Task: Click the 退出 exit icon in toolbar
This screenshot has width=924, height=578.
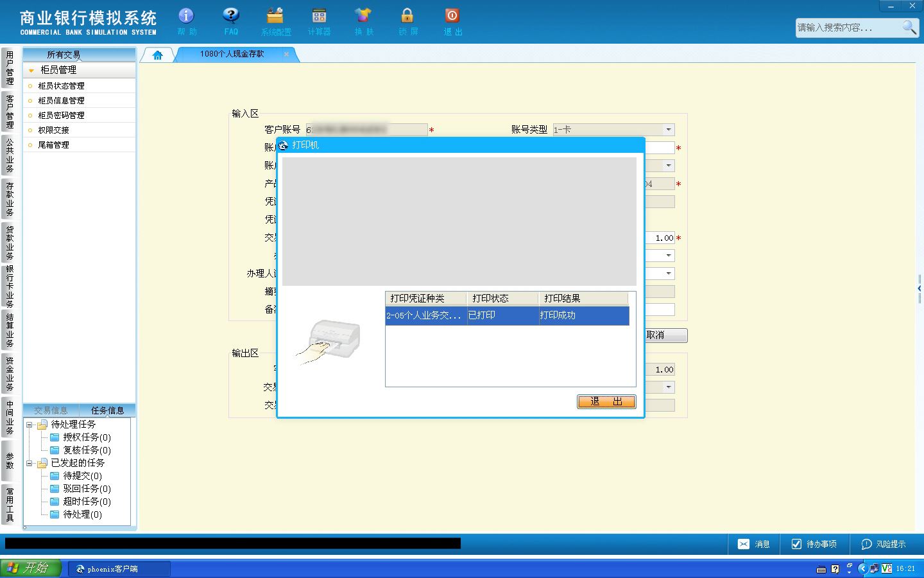Action: click(x=452, y=21)
